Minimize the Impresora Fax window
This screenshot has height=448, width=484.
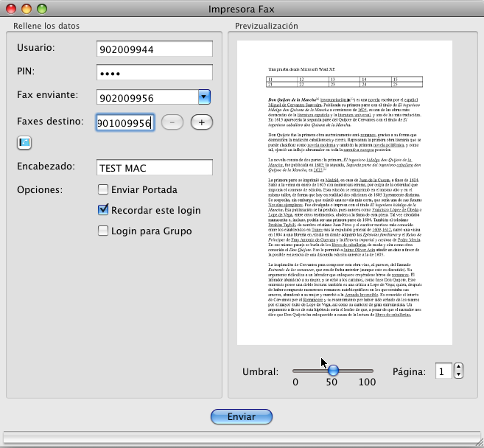click(x=27, y=10)
